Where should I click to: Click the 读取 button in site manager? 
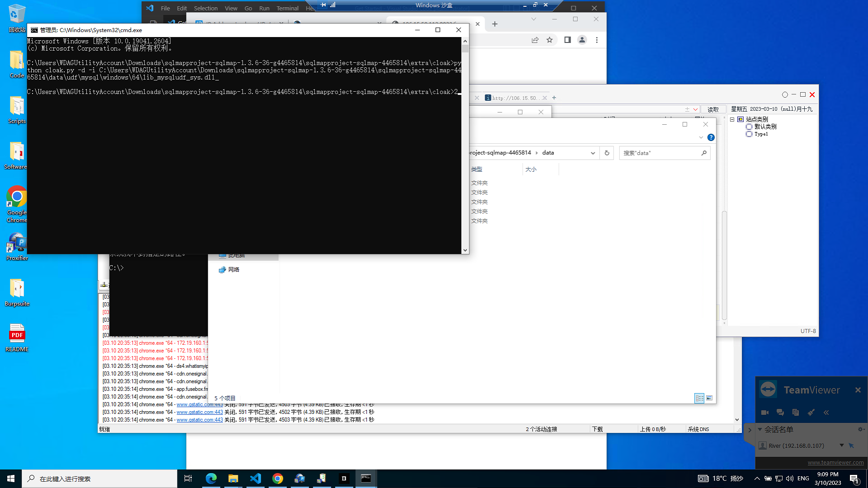click(x=713, y=109)
